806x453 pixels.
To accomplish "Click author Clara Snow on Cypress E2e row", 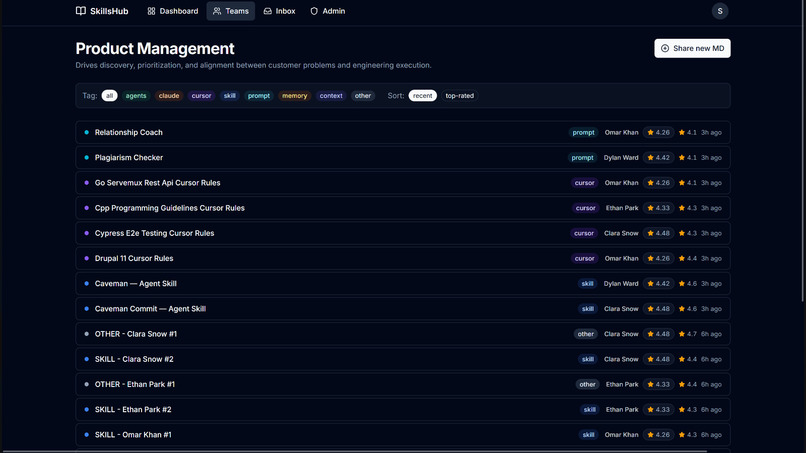I will 621,233.
